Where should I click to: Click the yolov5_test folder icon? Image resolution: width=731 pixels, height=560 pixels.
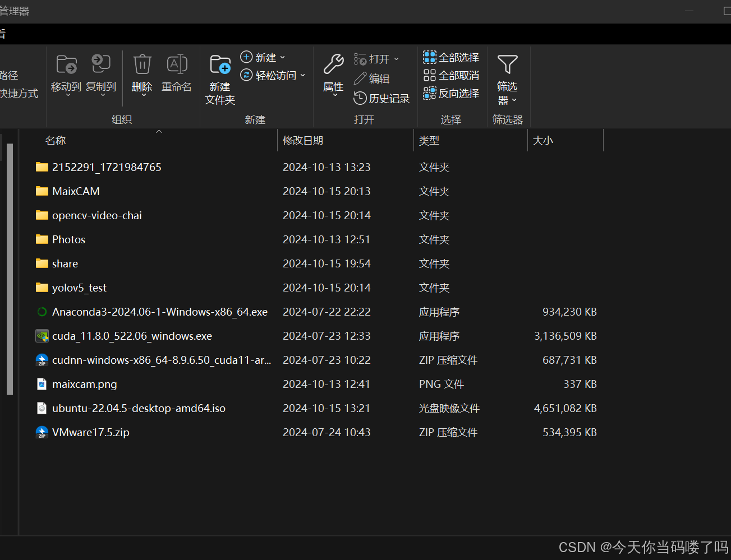(x=42, y=288)
